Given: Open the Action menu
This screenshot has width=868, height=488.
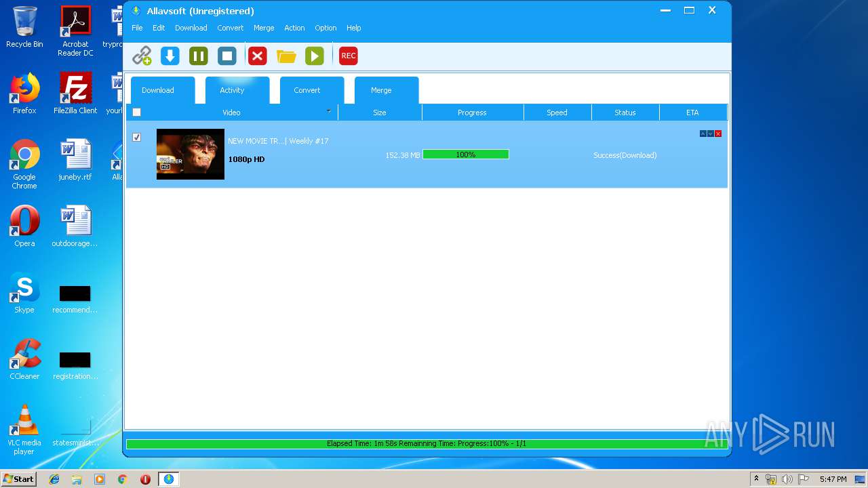Looking at the screenshot, I should (294, 28).
